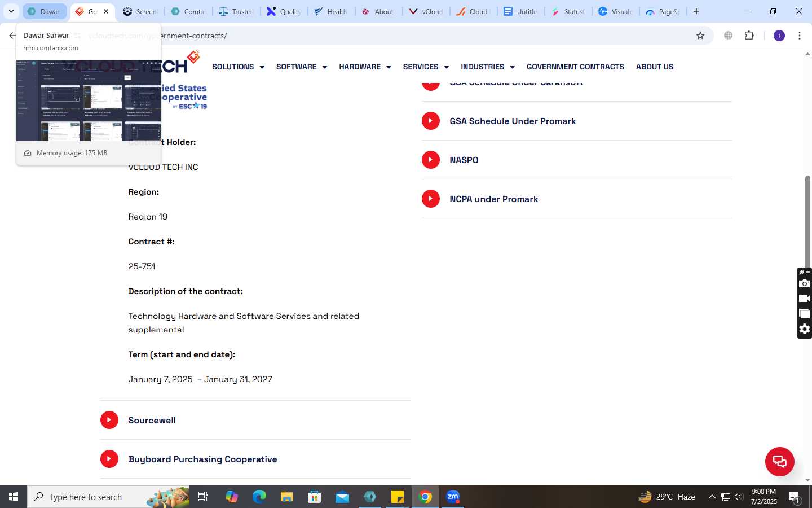Switch to the Visualping tab
Screen dimensions: 812x508
[x=616, y=11]
